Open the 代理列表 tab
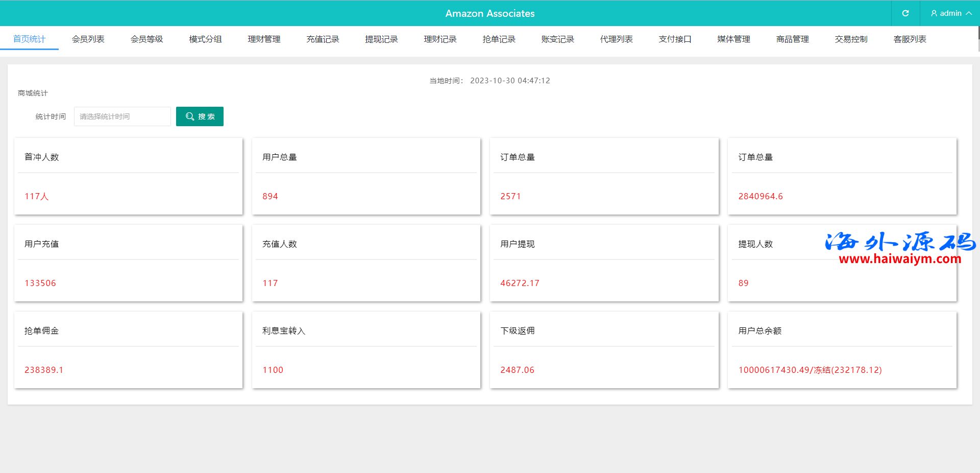Screen dimensions: 980x473 click(x=616, y=39)
